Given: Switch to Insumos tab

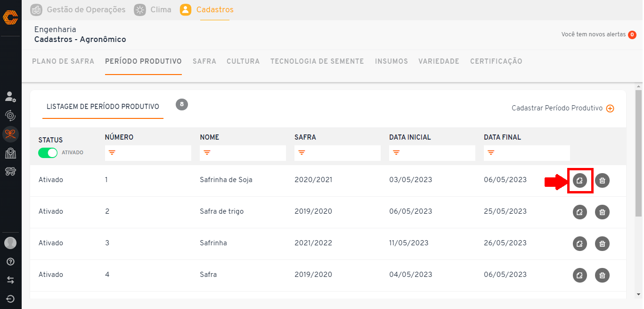Looking at the screenshot, I should click(x=391, y=61).
